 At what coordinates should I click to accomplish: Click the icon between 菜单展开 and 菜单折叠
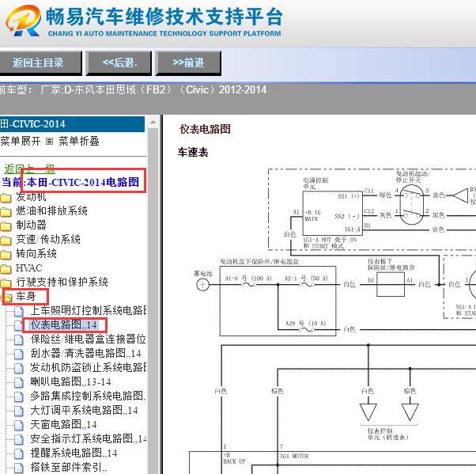(49, 142)
